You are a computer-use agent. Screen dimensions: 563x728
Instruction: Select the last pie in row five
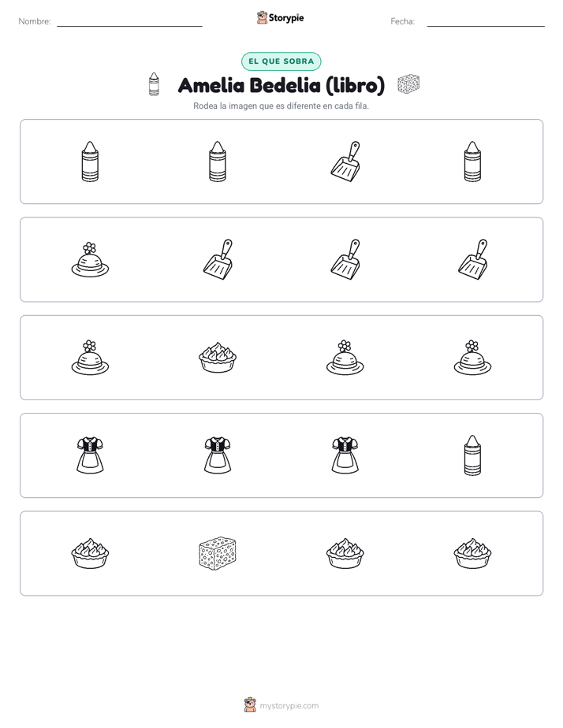click(x=472, y=553)
